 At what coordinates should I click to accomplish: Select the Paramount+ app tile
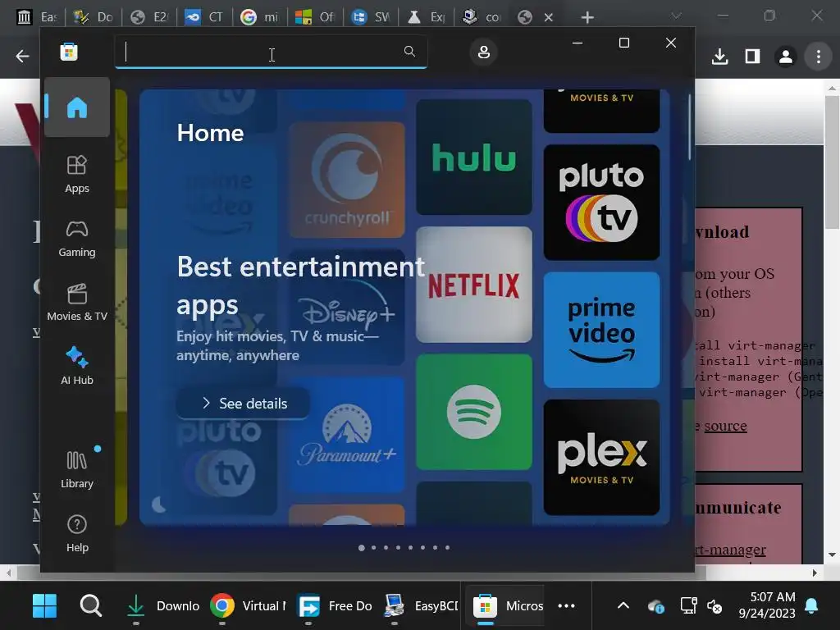pyautogui.click(x=347, y=435)
